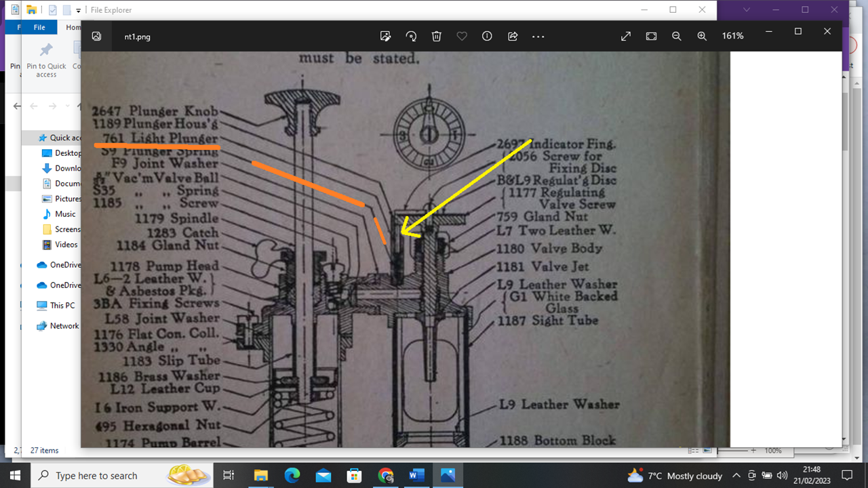
Task: Click the New folder icon in File Explorer title bar
Action: tap(66, 10)
